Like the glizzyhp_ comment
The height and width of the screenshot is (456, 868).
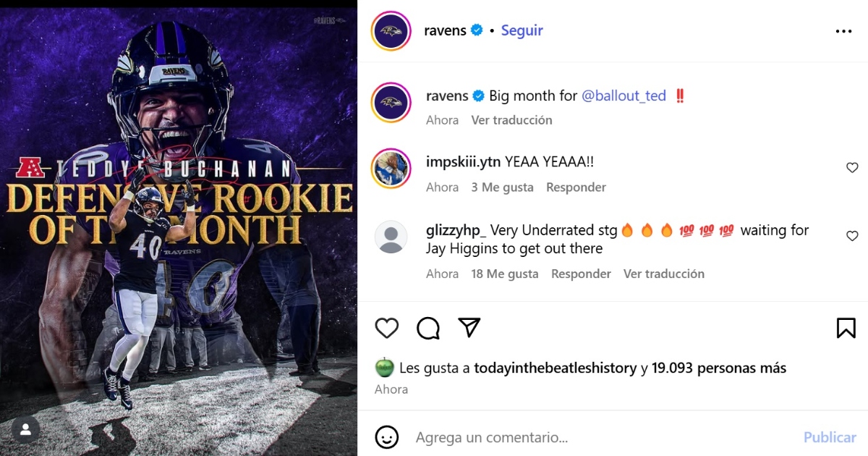pyautogui.click(x=852, y=236)
